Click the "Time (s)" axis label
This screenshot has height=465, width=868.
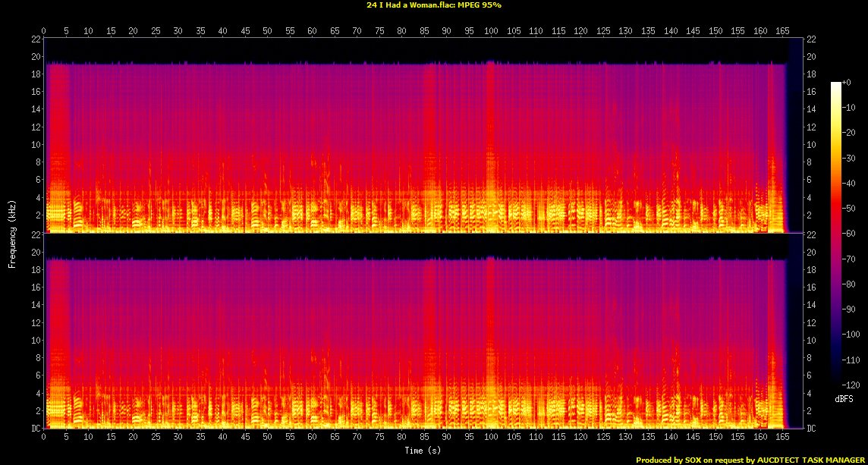point(416,451)
